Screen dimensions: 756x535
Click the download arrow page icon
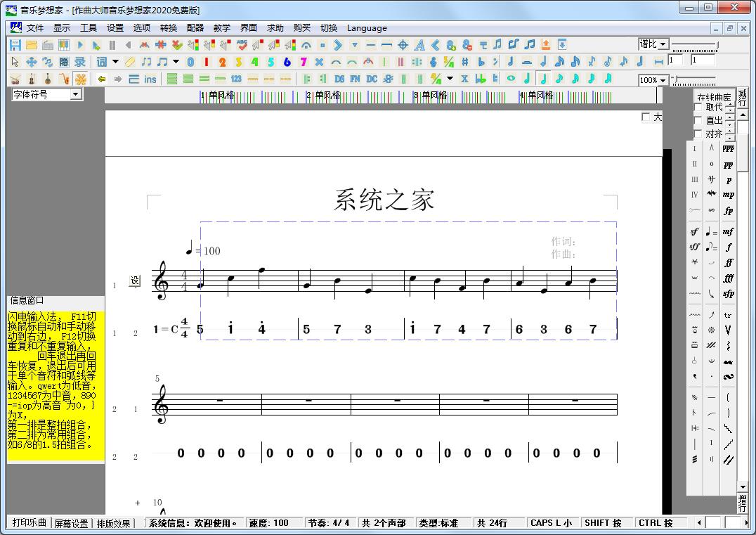(561, 44)
